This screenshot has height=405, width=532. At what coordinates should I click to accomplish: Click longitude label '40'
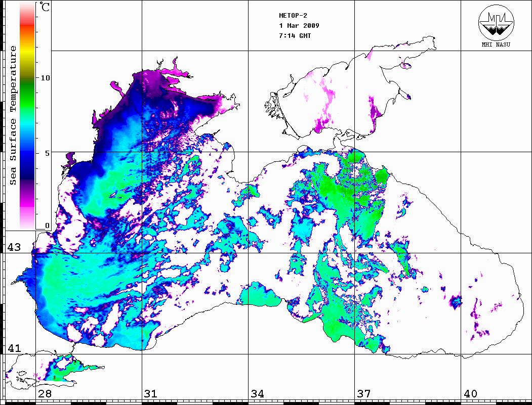470,393
